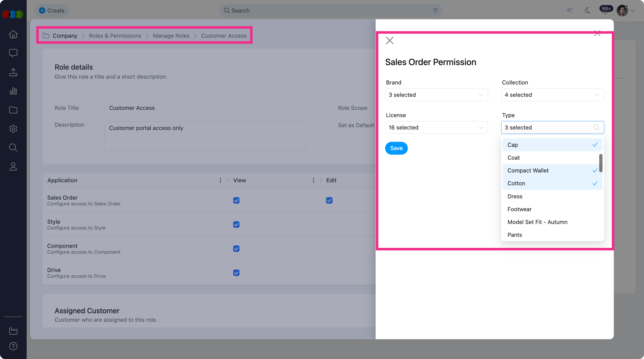Click the breadcrumb company factory icon
644x359 pixels.
(46, 35)
